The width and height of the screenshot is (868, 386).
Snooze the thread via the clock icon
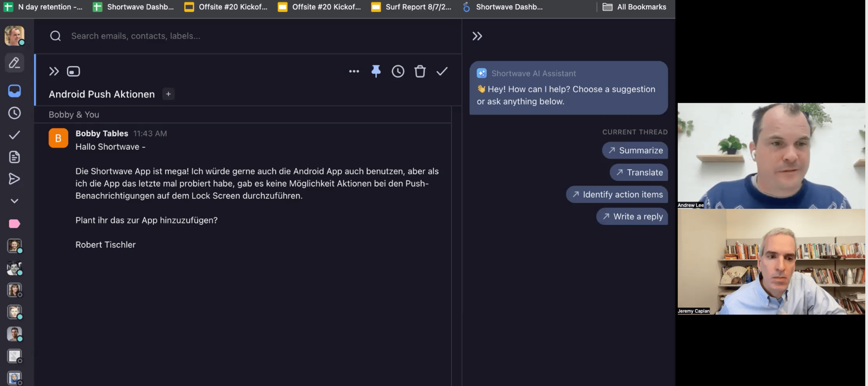(x=398, y=71)
